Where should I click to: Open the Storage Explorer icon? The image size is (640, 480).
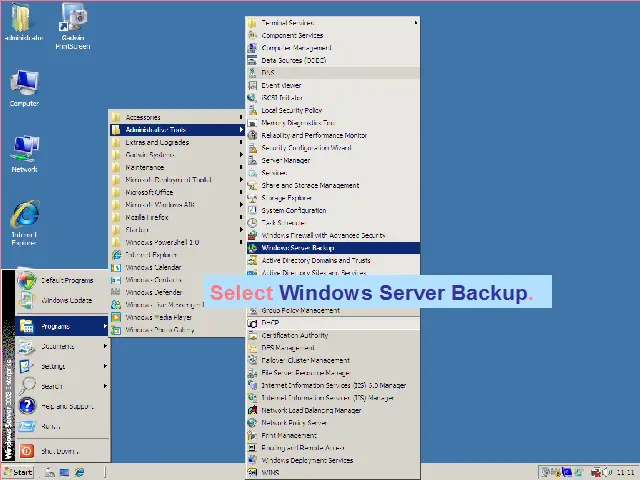(x=253, y=198)
